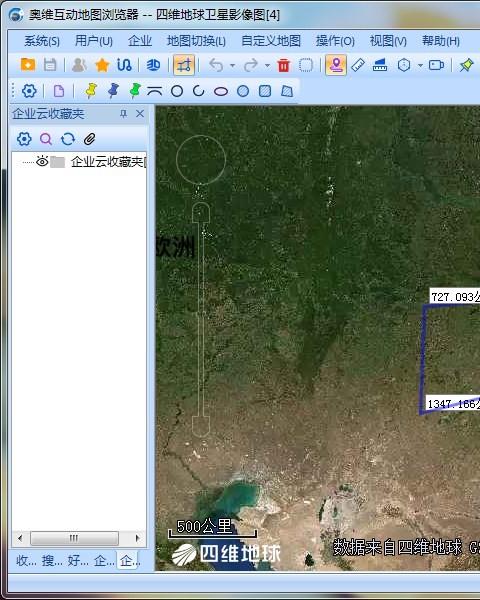Image resolution: width=480 pixels, height=600 pixels.
Task: Open the 用户(U) menu
Action: pyautogui.click(x=93, y=41)
